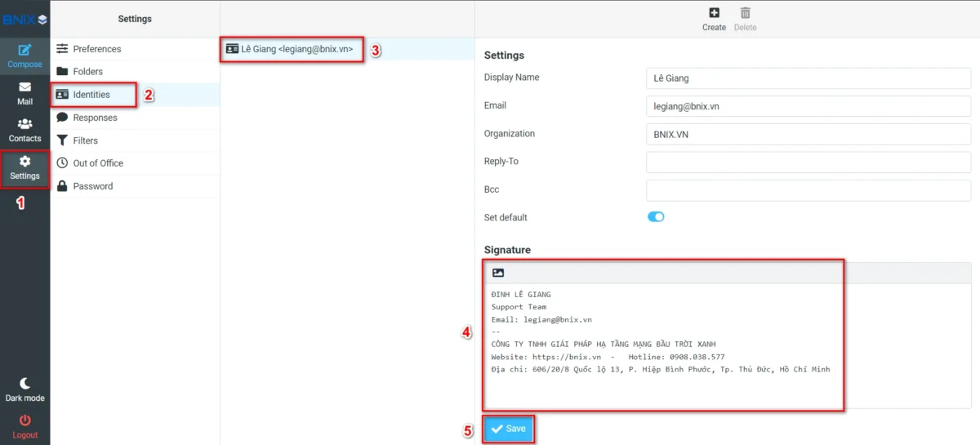Create a new identity
The height and width of the screenshot is (445, 980).
714,20
